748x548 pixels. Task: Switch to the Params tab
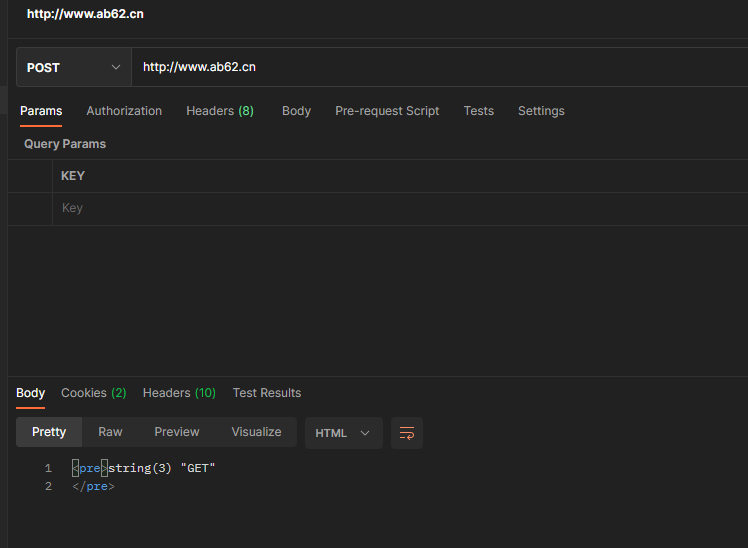point(41,111)
